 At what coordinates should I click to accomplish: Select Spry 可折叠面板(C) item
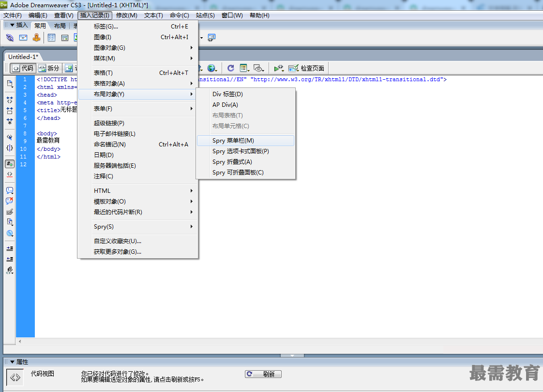(245, 173)
